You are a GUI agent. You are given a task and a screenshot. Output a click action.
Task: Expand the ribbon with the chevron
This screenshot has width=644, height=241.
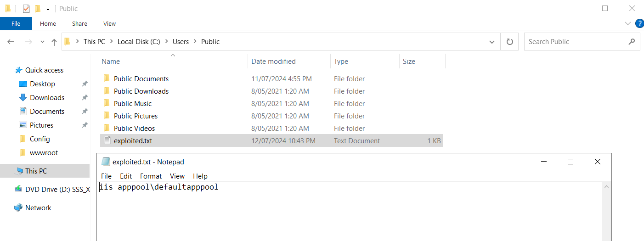coord(628,23)
